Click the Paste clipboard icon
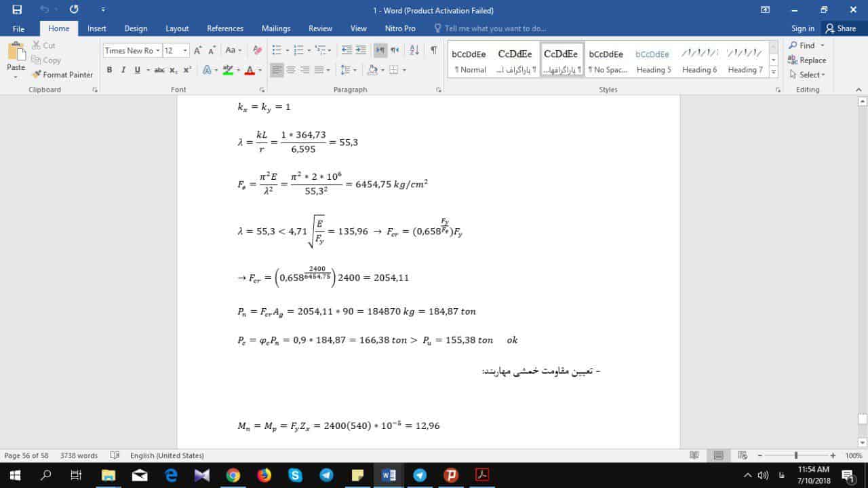This screenshot has width=868, height=488. pyautogui.click(x=16, y=52)
